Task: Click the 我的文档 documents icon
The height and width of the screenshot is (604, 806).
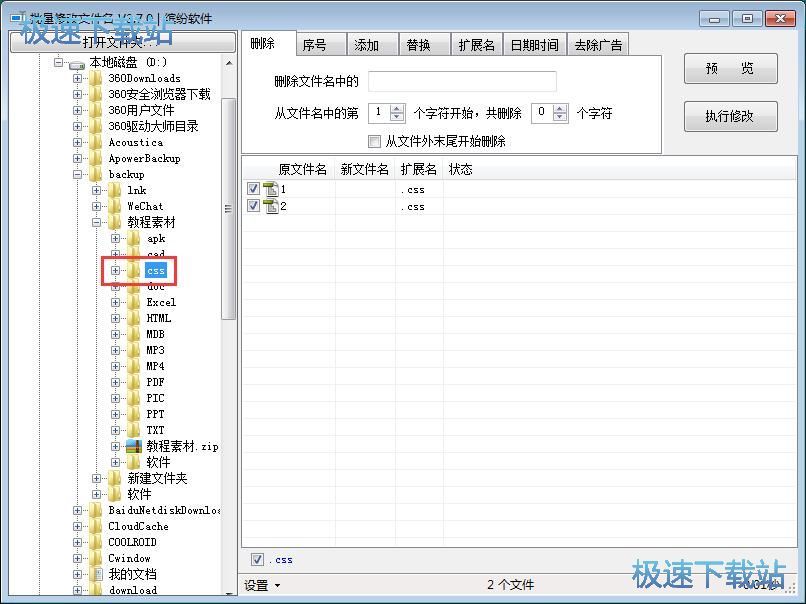Action: pos(96,574)
